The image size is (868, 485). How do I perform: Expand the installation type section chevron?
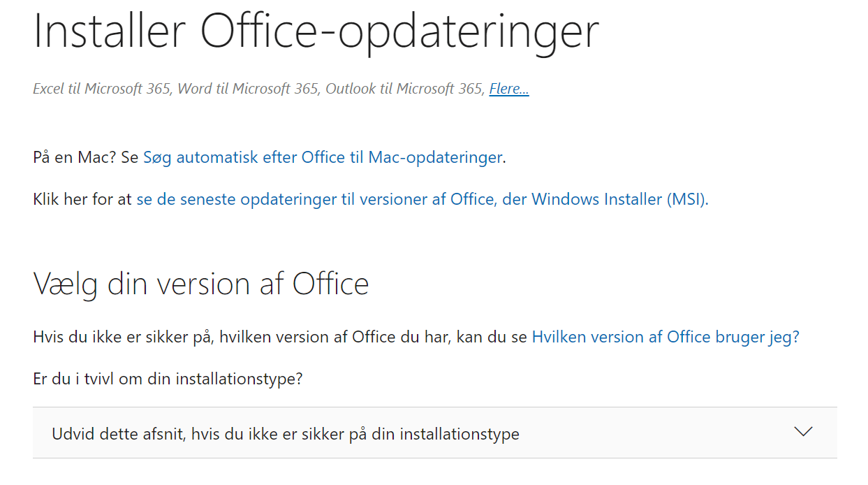[803, 432]
